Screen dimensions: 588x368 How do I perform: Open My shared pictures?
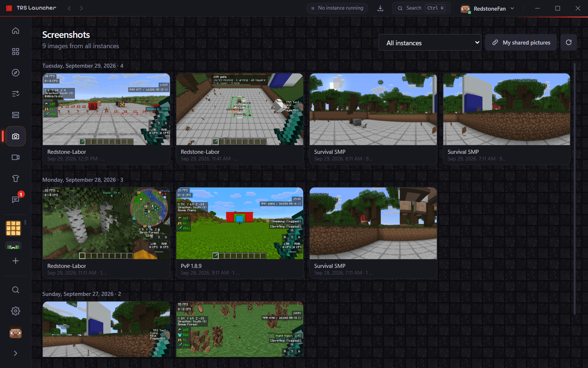(x=521, y=43)
